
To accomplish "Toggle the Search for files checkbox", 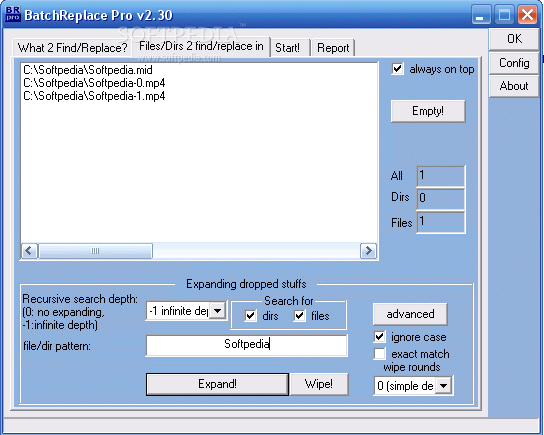I will [x=299, y=316].
